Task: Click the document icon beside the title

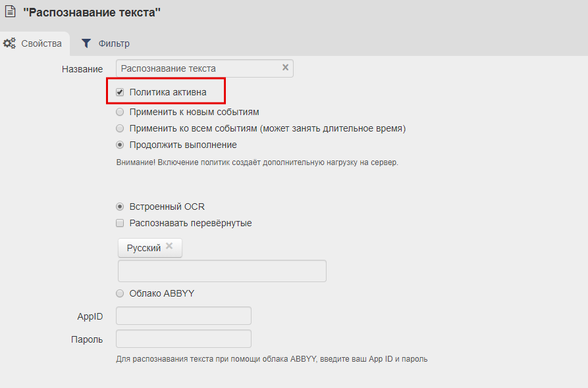Action: coord(10,12)
